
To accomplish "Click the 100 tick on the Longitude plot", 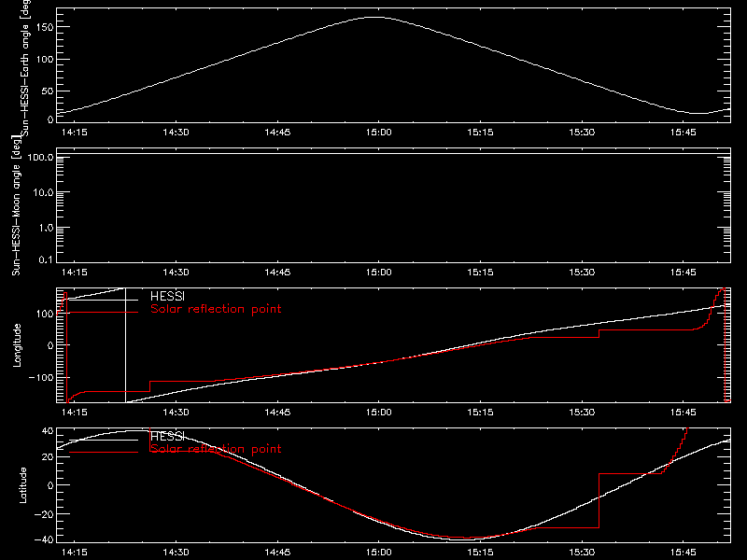I will tap(45, 314).
